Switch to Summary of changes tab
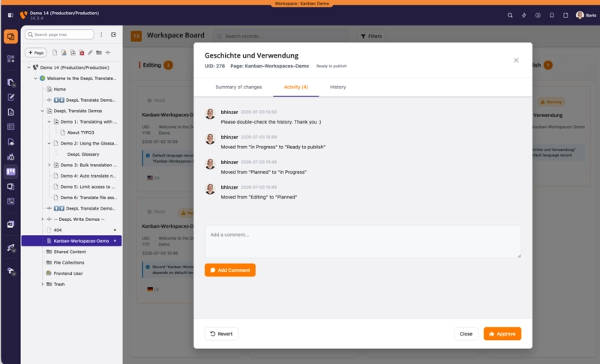Viewport: 600px width, 364px height. [x=238, y=87]
